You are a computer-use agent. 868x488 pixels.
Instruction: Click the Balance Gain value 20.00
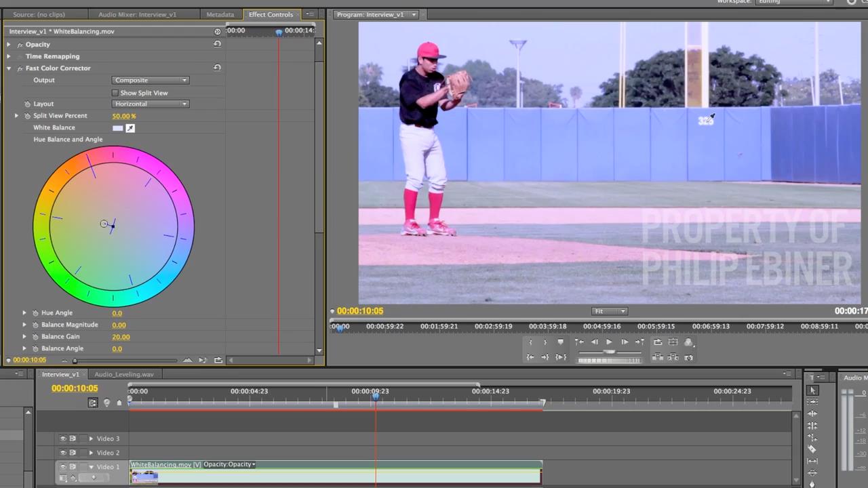click(x=121, y=337)
